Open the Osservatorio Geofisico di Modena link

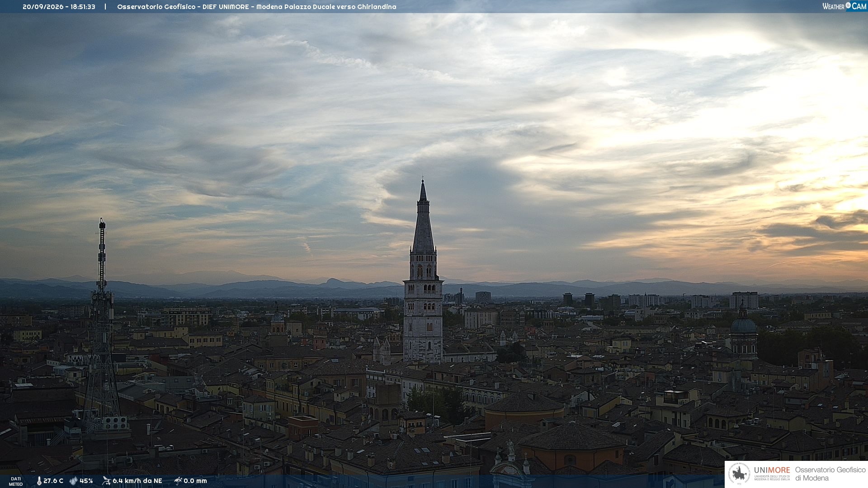click(x=830, y=474)
